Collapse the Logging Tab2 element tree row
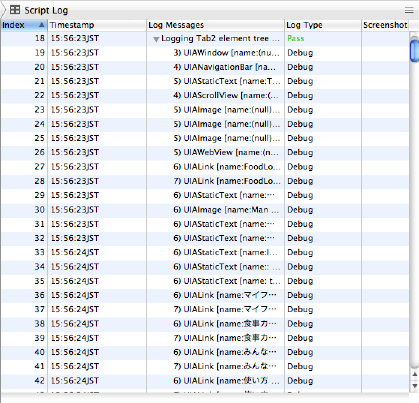Image resolution: width=419 pixels, height=403 pixels. coord(156,39)
